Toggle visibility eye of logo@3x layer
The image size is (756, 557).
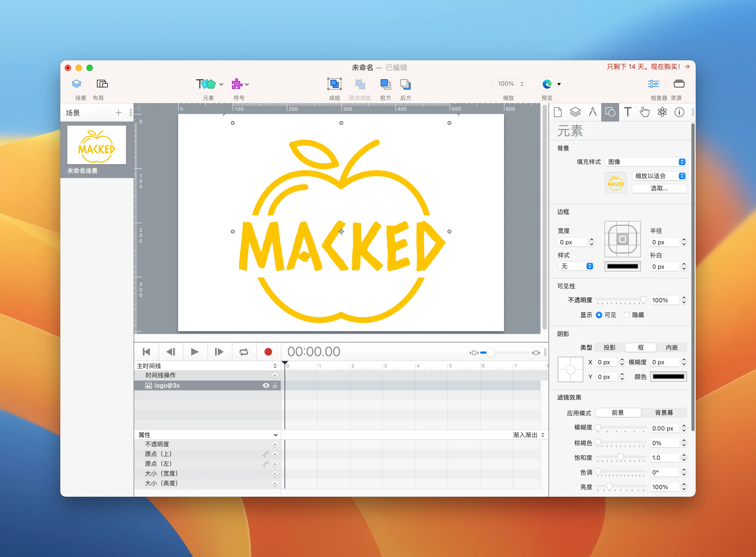pos(266,385)
